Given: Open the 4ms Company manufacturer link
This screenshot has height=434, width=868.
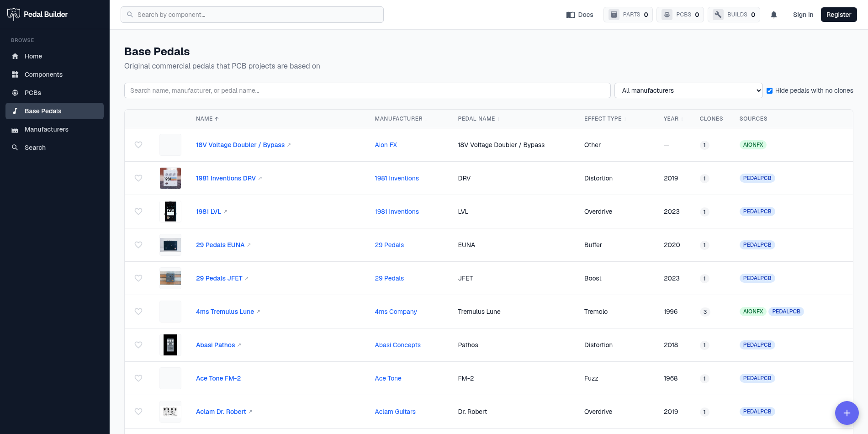Looking at the screenshot, I should (x=396, y=312).
